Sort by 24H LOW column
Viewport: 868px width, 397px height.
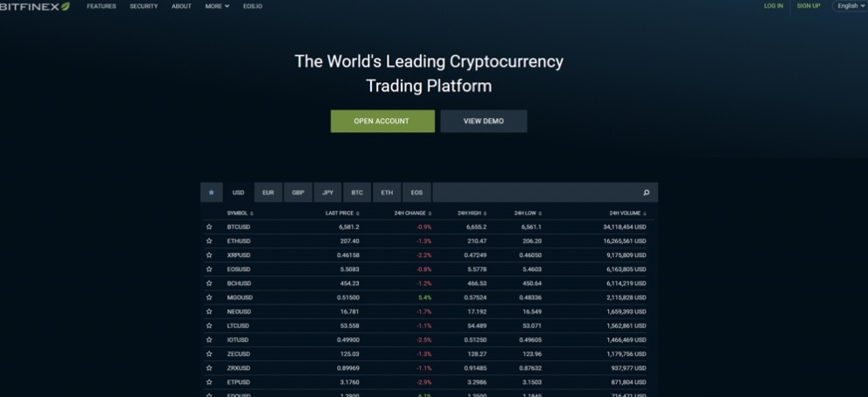click(528, 212)
